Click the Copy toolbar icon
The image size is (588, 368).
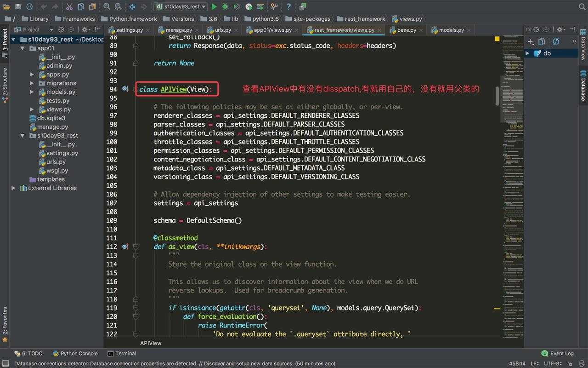tap(81, 6)
